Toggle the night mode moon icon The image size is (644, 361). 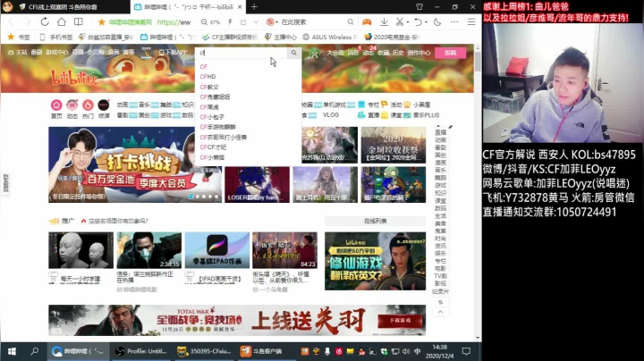[437, 22]
